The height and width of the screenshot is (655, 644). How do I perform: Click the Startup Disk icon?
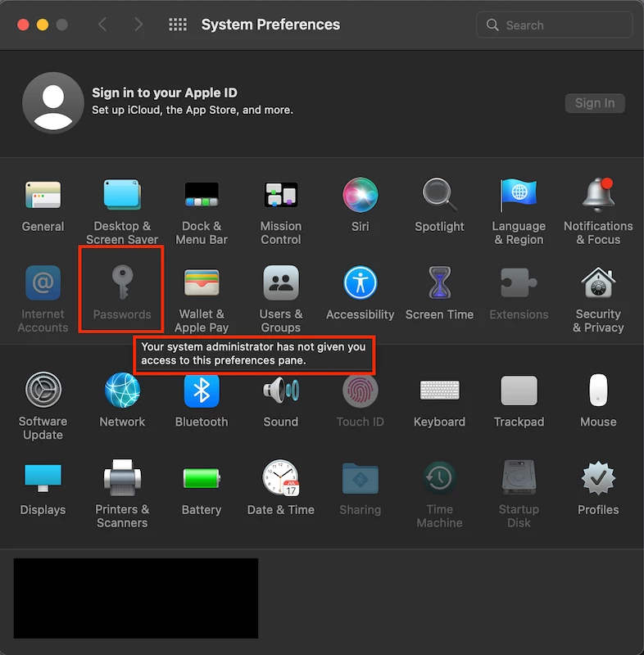point(519,477)
